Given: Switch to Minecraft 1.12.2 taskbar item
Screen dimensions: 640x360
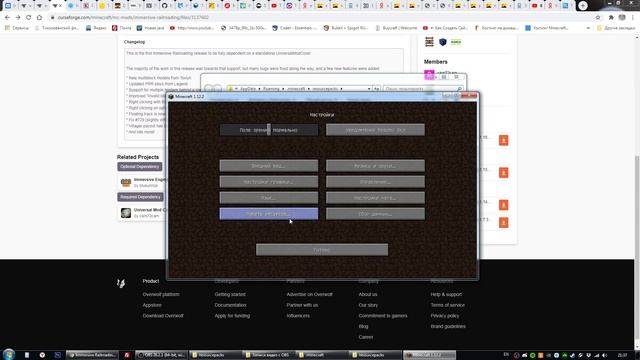Looking at the screenshot, I should 429,355.
